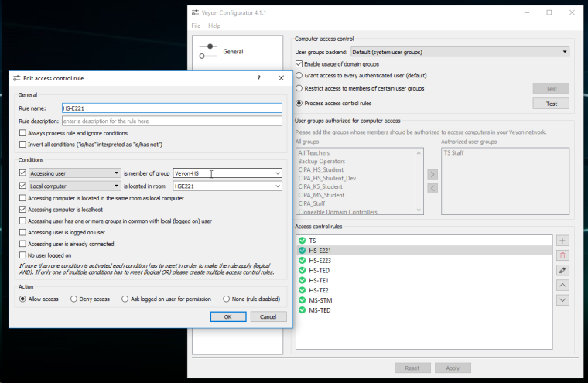588x383 pixels.
Task: Select Restrict access to members of groups
Action: pos(299,88)
